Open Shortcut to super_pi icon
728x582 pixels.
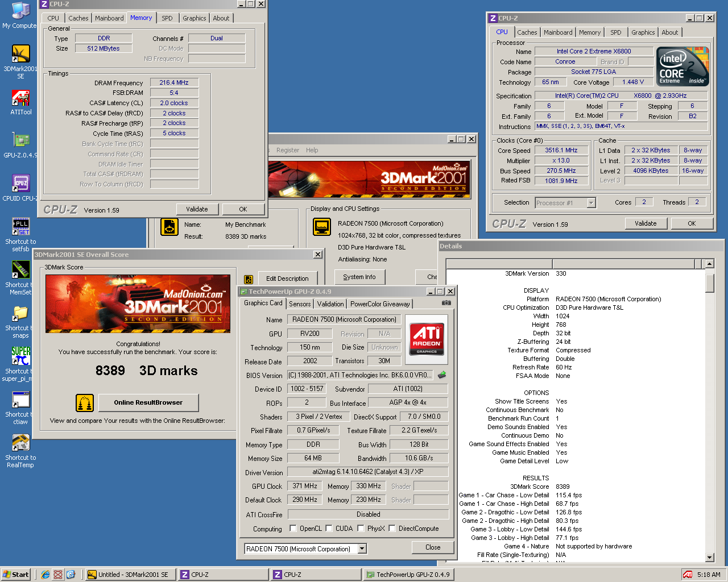pyautogui.click(x=20, y=364)
